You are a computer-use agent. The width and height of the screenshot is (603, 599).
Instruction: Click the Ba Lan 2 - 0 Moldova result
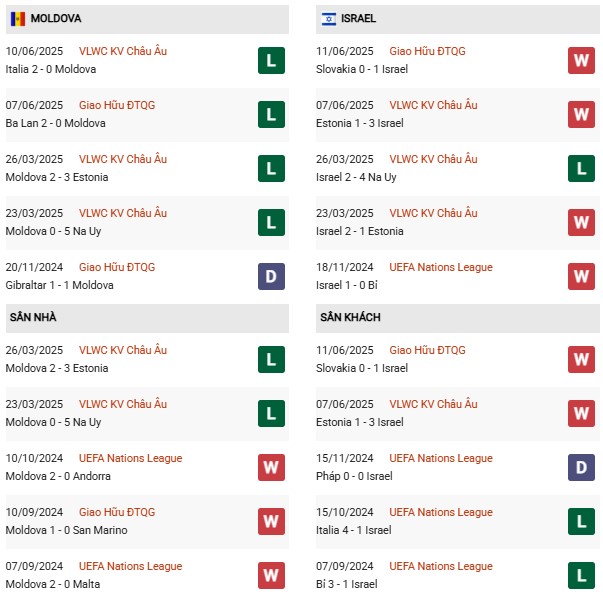tap(55, 123)
